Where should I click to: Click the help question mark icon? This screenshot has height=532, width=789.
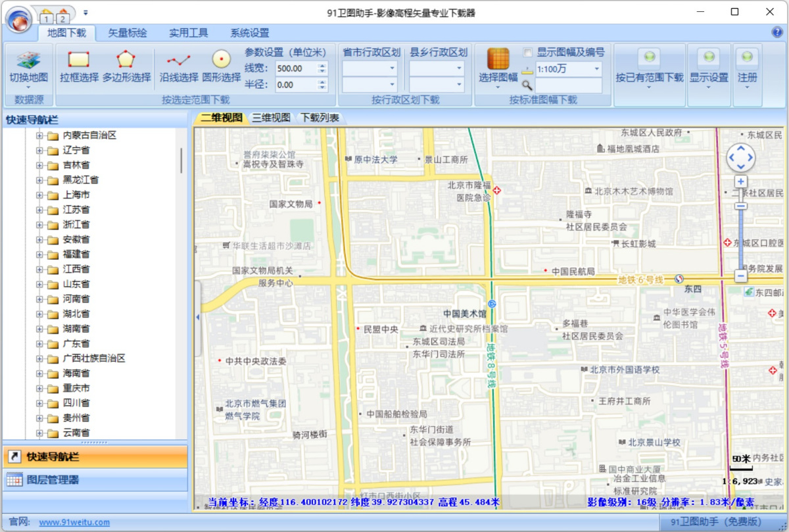(x=778, y=32)
